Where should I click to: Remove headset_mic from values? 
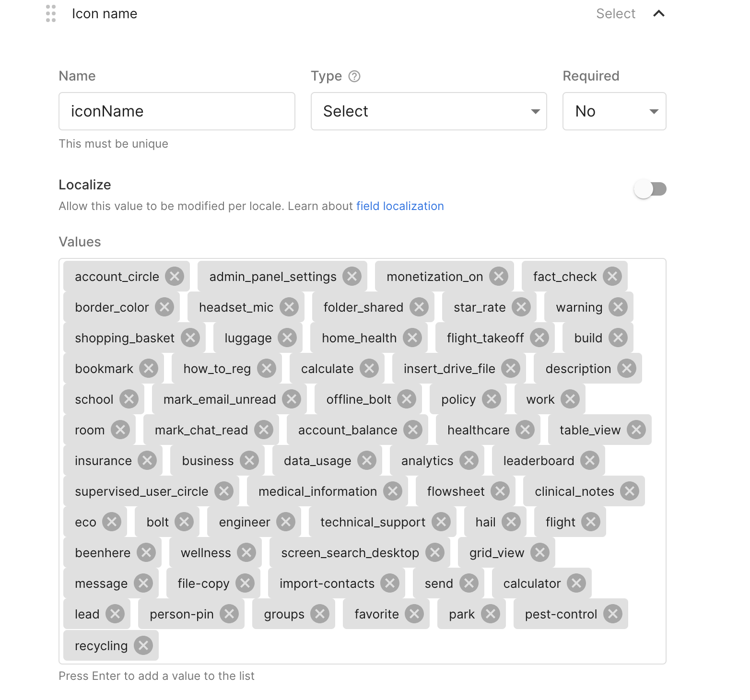click(x=289, y=307)
